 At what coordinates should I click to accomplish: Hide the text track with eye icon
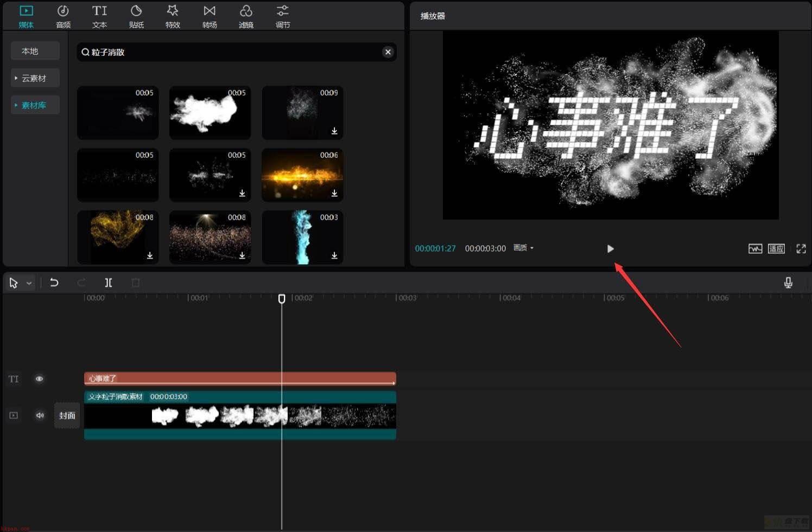click(39, 379)
